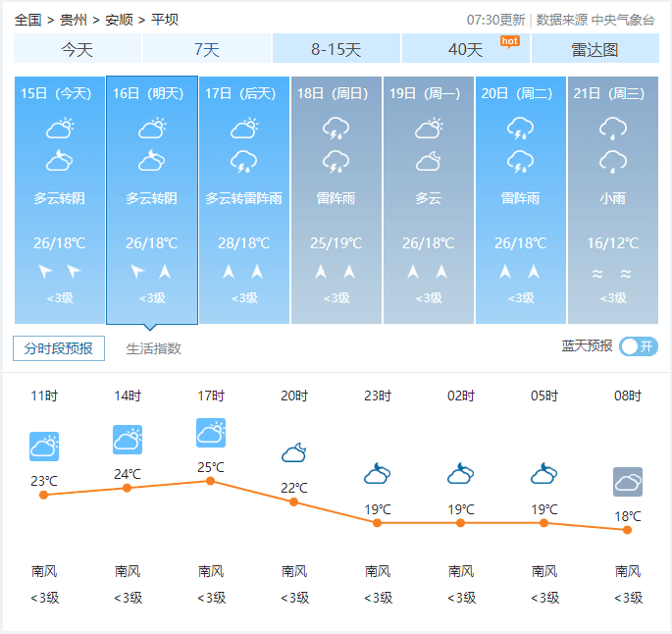Viewport: 672px width, 634px height.
Task: Select the 18日 (周日) forecast card
Action: coord(336,200)
